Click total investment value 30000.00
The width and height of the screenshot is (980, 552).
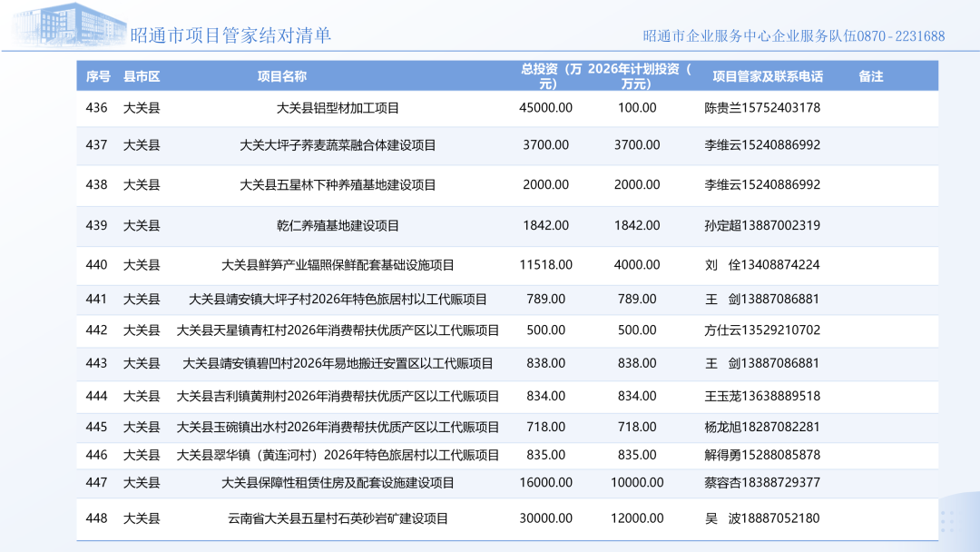545,518
